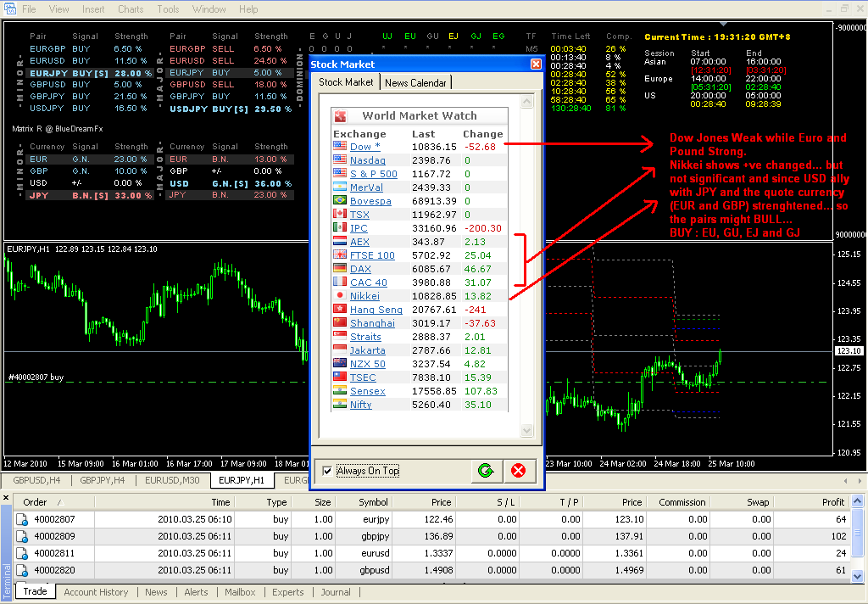
Task: Click the France flag icon beside CAC 40
Action: coord(340,282)
